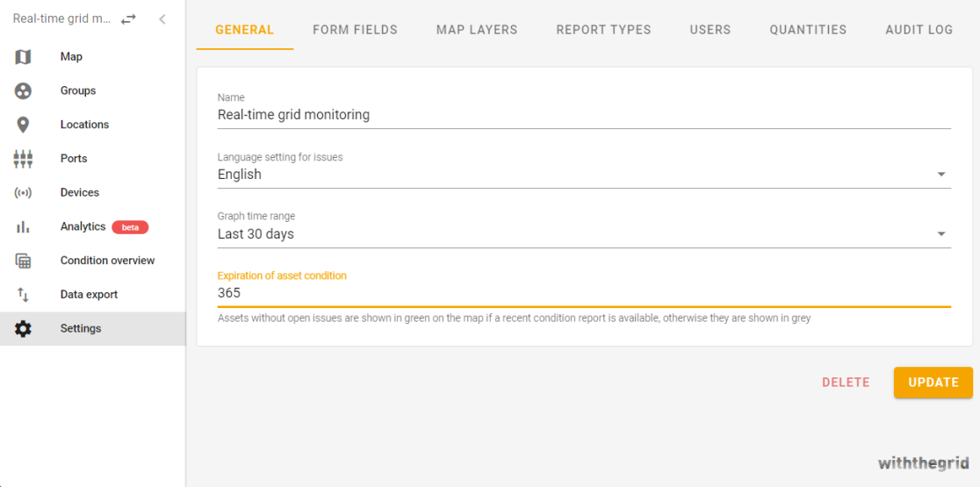Viewport: 980px width, 487px height.
Task: Go to Ports in the sidebar
Action: pyautogui.click(x=74, y=159)
